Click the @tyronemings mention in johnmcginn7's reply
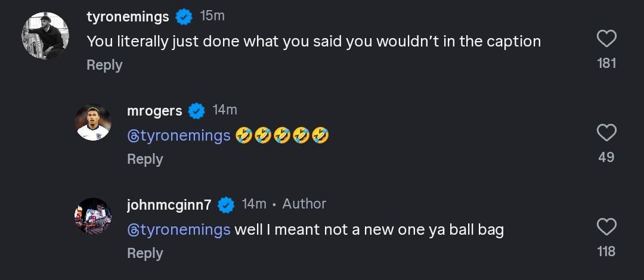Image resolution: width=644 pixels, height=280 pixels. tap(179, 230)
